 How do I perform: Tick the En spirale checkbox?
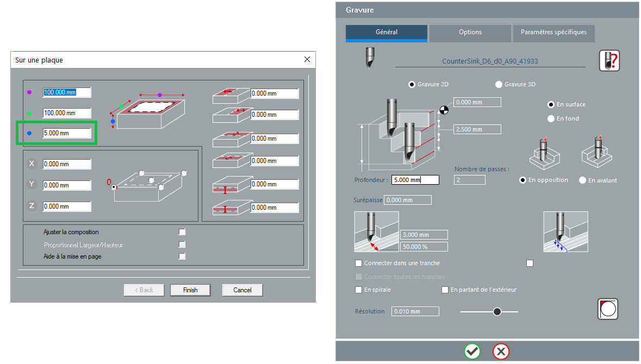click(358, 290)
